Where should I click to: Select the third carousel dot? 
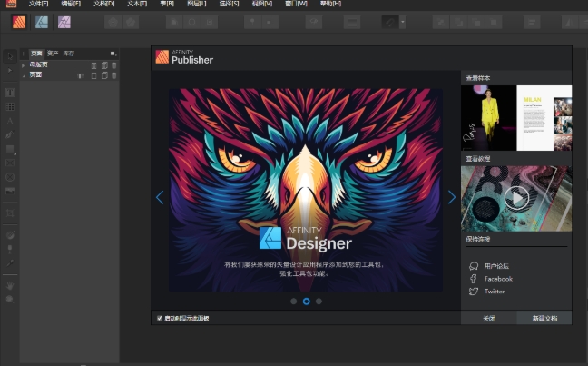point(318,302)
